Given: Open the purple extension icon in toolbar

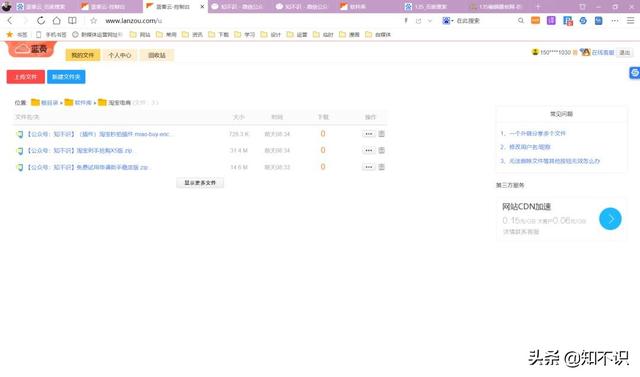Looking at the screenshot, I should click(x=551, y=20).
